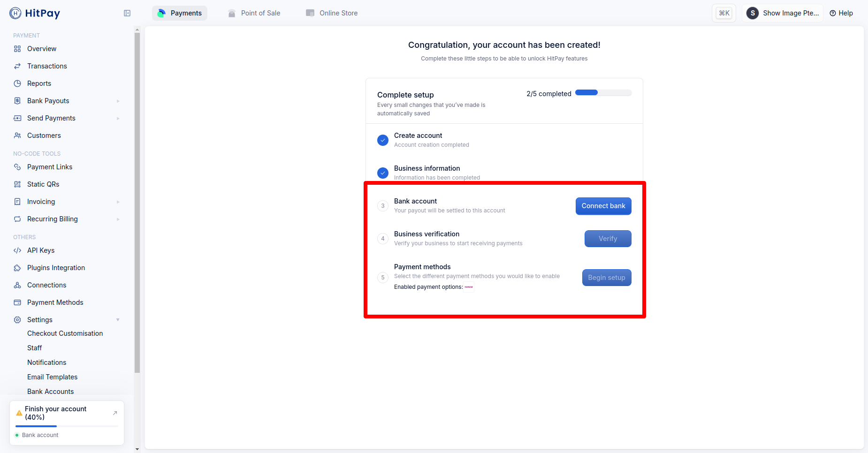Image resolution: width=868 pixels, height=453 pixels.
Task: Click the Overview grid icon
Action: [x=17, y=49]
